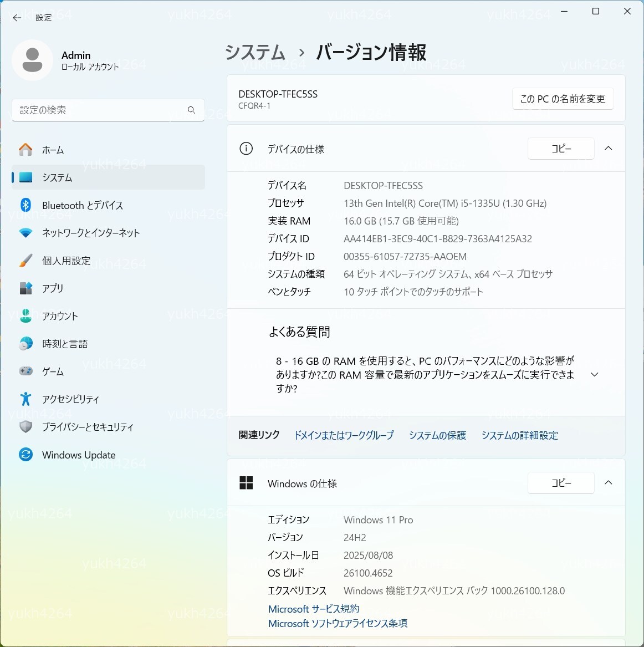Open ドメインまたはワークグループ link
644x647 pixels.
(344, 435)
